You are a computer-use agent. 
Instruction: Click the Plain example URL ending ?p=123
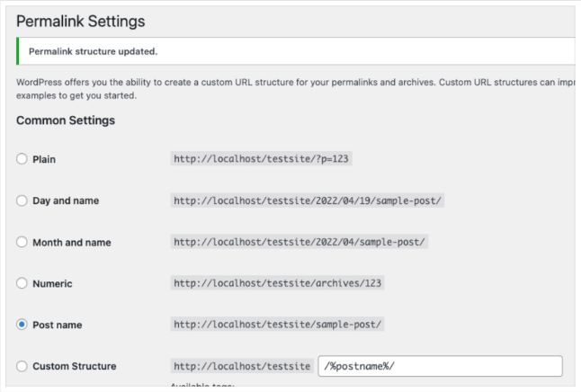click(x=261, y=158)
